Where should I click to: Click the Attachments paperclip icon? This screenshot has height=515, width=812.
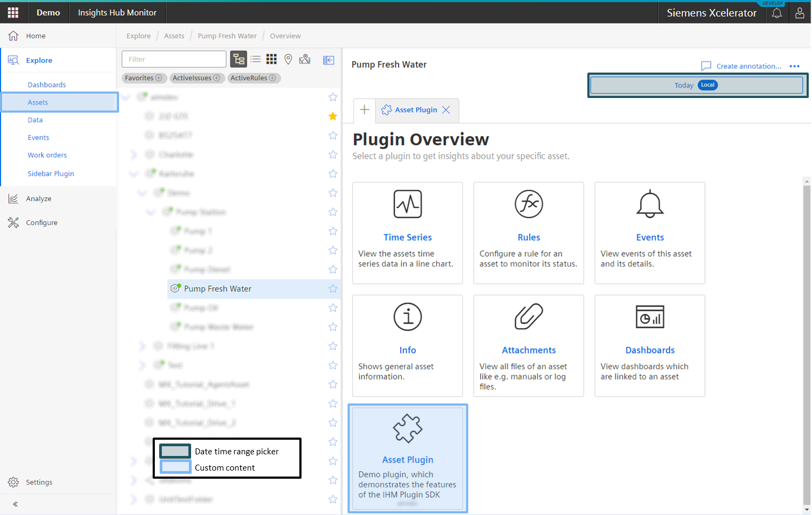(529, 317)
